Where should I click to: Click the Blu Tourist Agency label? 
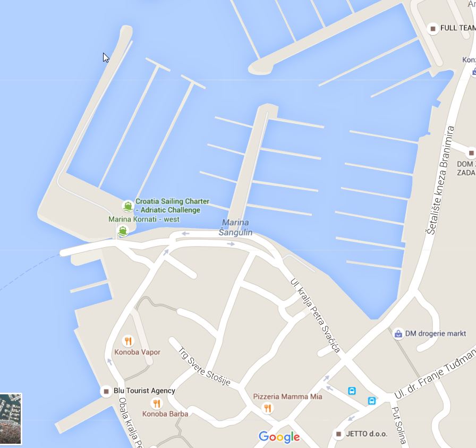pyautogui.click(x=144, y=391)
